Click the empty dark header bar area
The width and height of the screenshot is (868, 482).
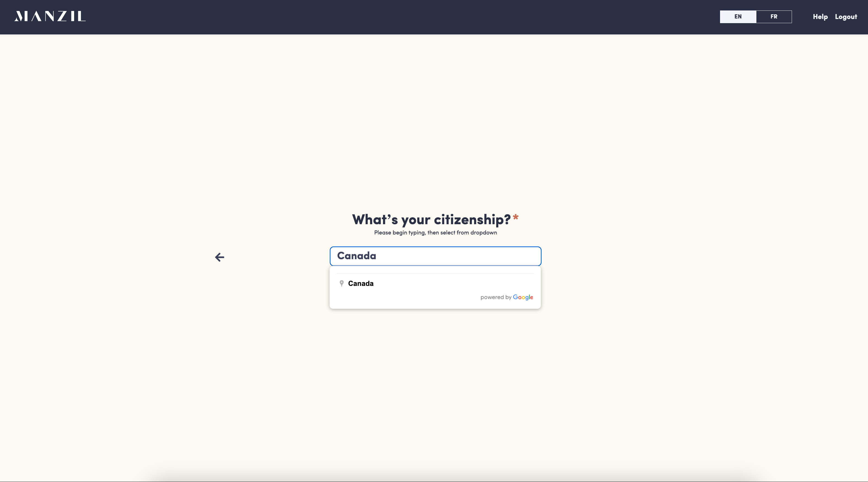pyautogui.click(x=404, y=17)
